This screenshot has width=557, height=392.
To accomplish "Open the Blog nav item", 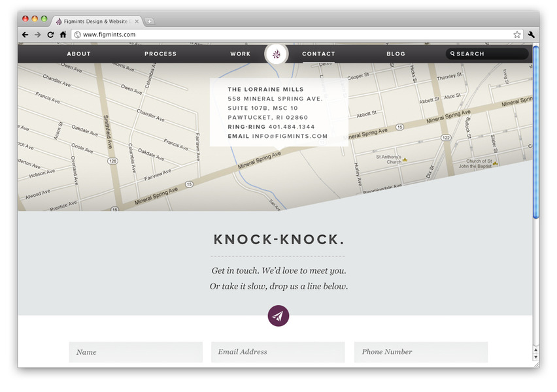I will (396, 54).
